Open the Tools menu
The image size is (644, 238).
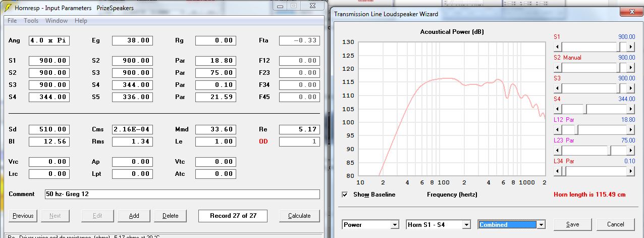[31, 21]
